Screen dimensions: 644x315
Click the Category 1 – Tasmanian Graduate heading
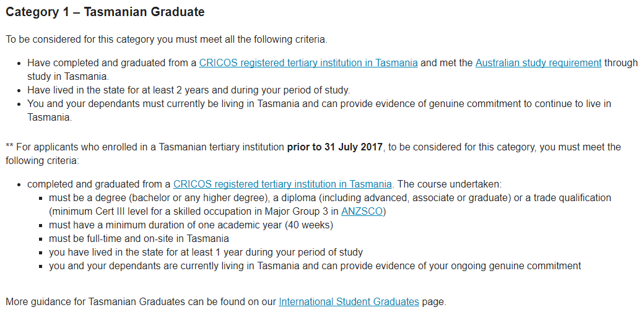105,12
